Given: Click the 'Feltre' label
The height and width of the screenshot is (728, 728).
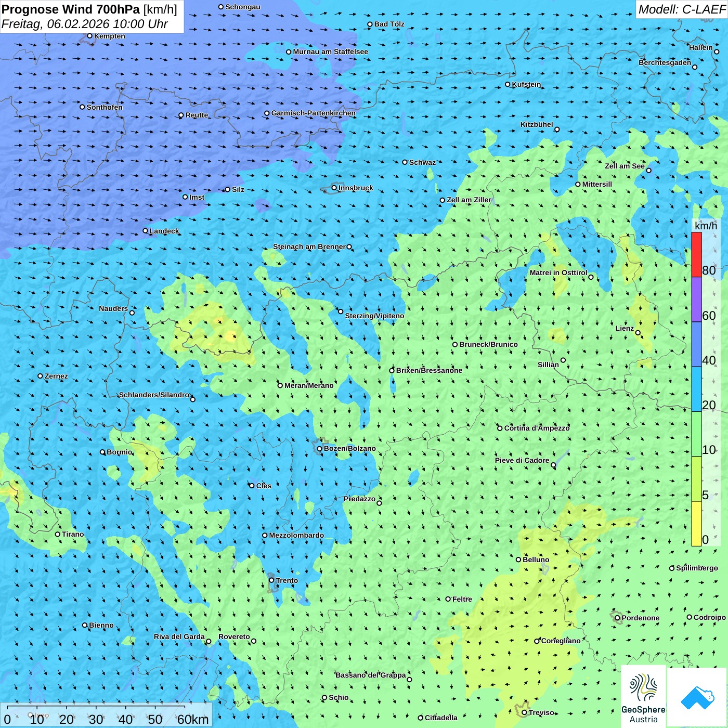Looking at the screenshot, I should pos(462,599).
